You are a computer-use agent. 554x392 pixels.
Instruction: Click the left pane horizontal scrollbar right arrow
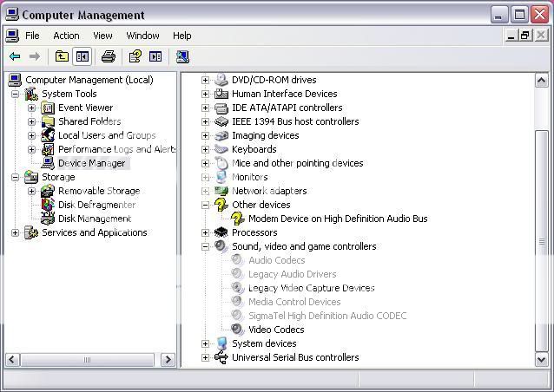pos(168,359)
